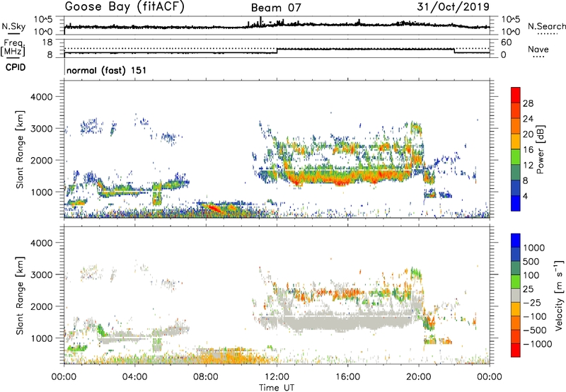The height and width of the screenshot is (392, 566).
Task: Click the '60' Nave axis tick
Action: (x=506, y=42)
